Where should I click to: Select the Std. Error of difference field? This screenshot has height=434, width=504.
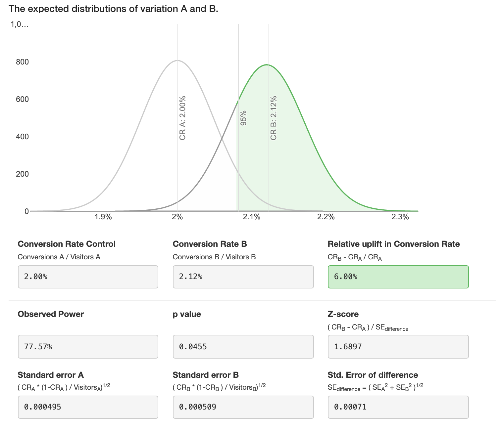coord(398,407)
